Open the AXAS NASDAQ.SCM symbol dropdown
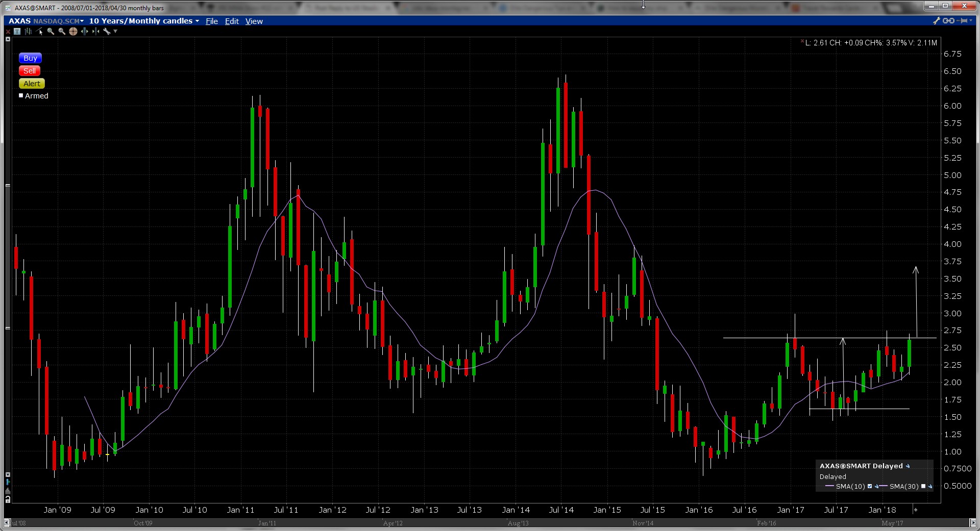The width and height of the screenshot is (980, 531). click(x=82, y=21)
